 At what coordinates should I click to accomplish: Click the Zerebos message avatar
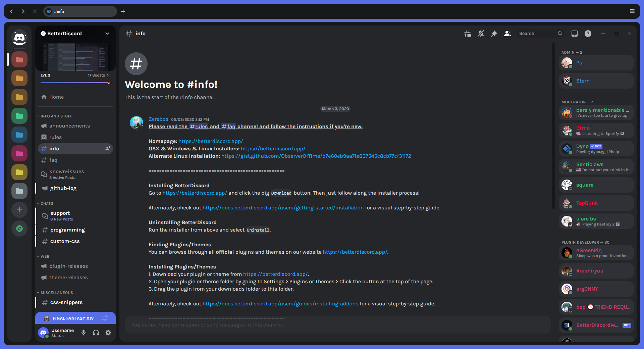(137, 123)
